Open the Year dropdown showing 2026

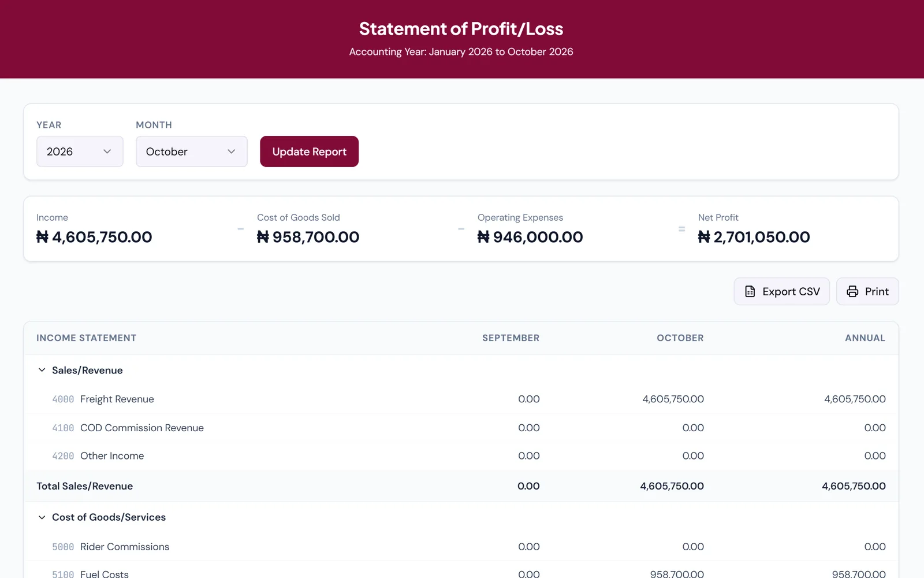(80, 151)
